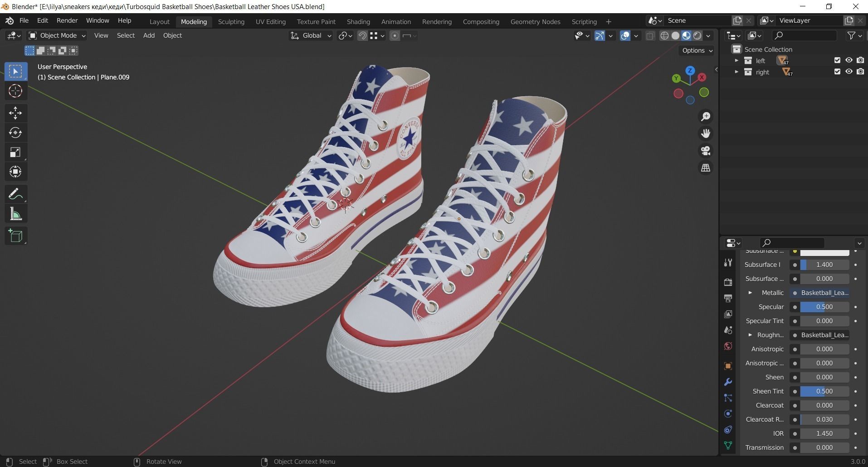Toggle visibility eye of left collection

[x=848, y=60]
